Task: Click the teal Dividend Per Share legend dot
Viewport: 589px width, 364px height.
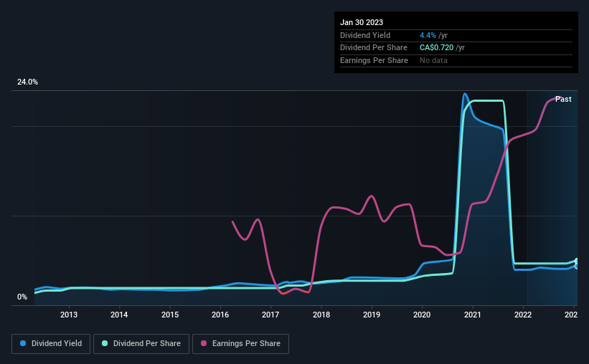Action: [x=105, y=343]
